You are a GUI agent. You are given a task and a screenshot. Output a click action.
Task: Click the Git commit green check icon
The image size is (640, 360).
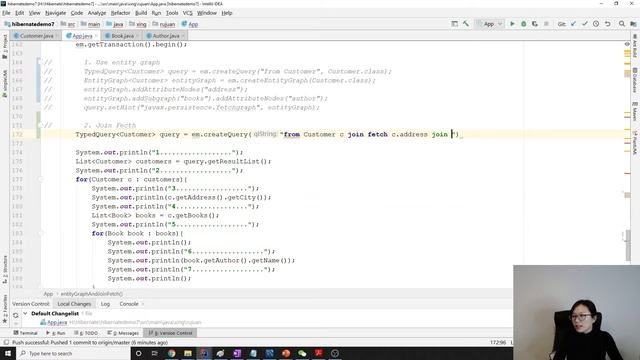584,24
